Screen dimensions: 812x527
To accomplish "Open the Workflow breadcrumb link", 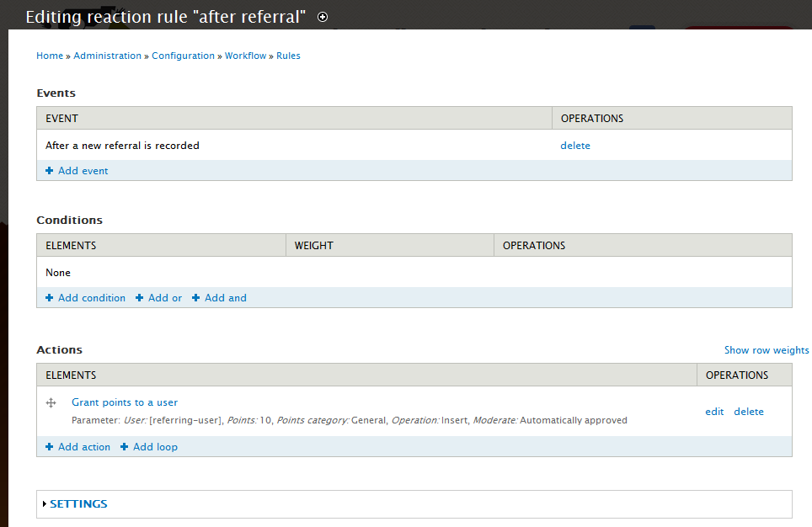I will (x=245, y=55).
